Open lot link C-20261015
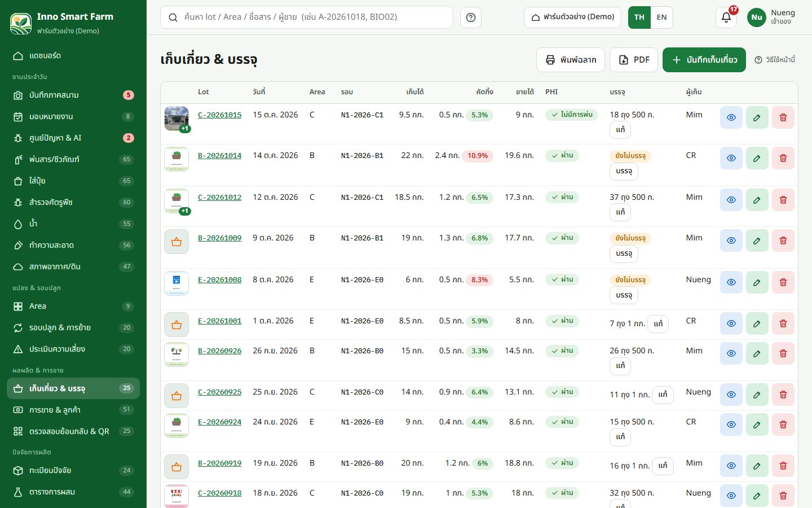 pos(220,115)
